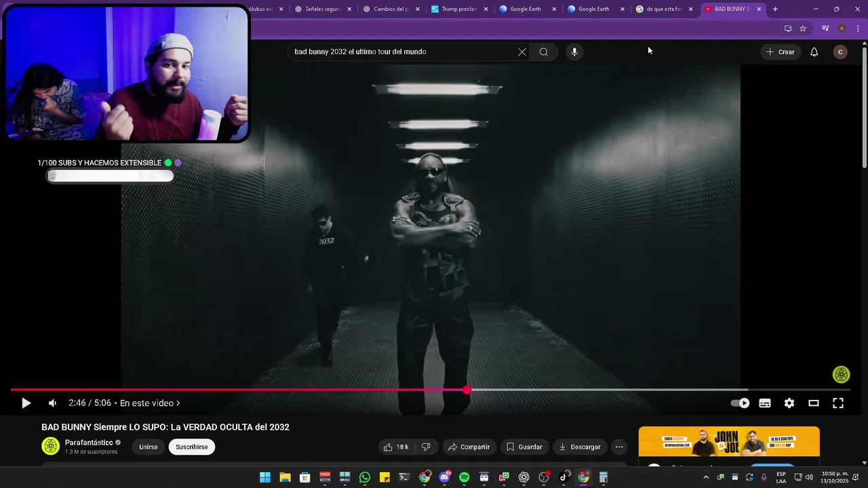Open the Crear menu
Screen dimensions: 868x488
780,52
